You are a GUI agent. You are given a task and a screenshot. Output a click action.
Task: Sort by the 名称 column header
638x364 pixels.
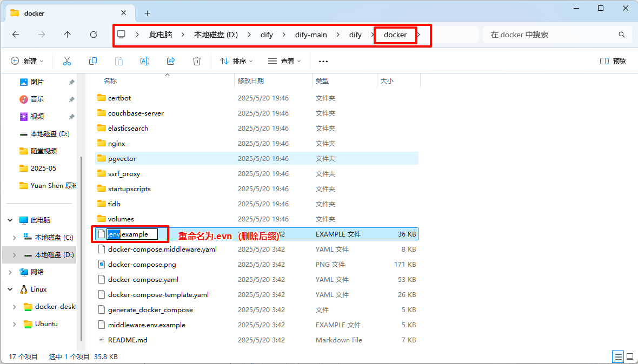click(165, 81)
